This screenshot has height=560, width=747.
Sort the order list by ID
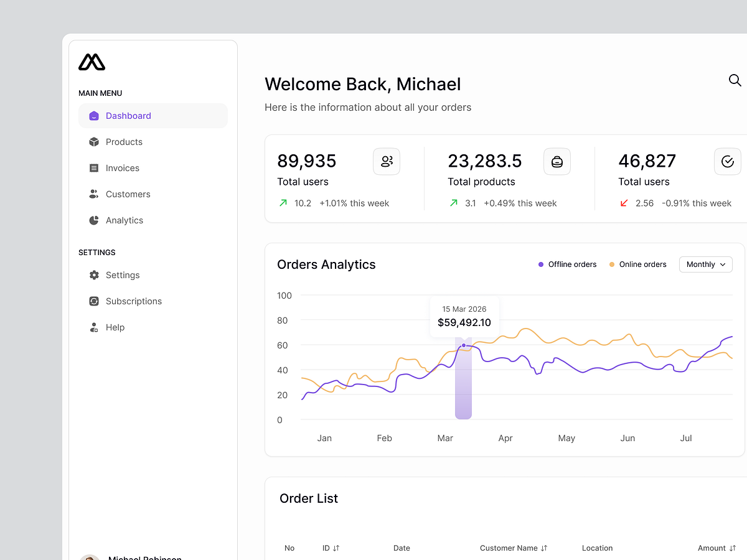click(x=336, y=548)
